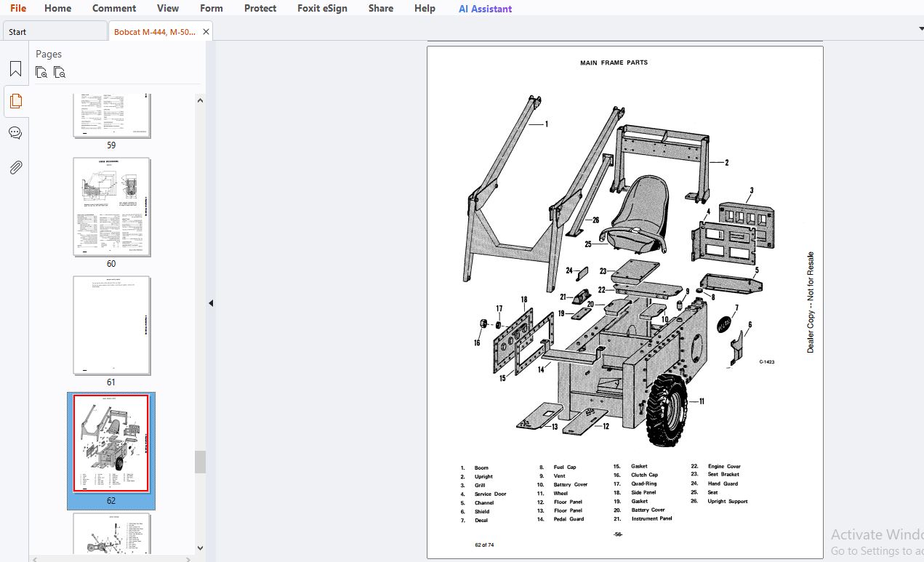Image resolution: width=924 pixels, height=562 pixels.
Task: Reduce page thumbnails size
Action: (60, 72)
